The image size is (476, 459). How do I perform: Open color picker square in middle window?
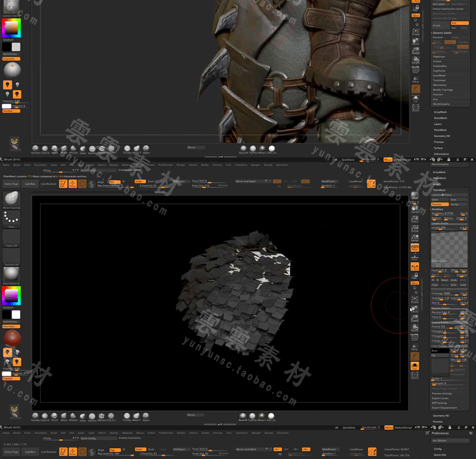11,295
